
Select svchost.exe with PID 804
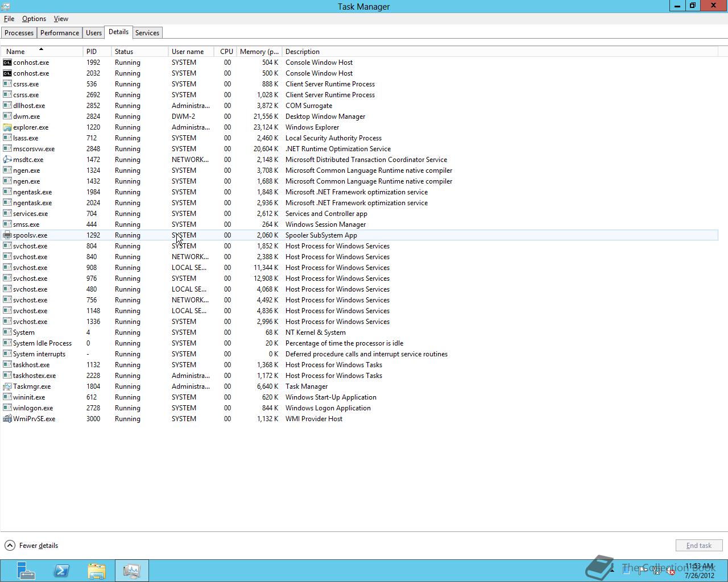(x=359, y=246)
